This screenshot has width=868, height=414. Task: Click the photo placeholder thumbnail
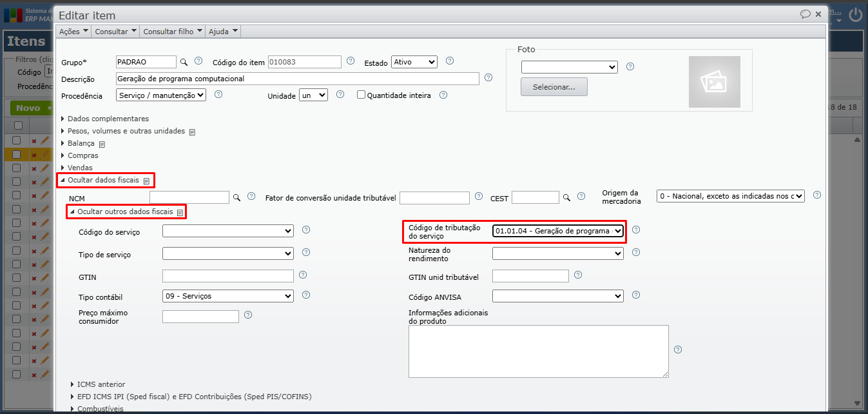click(x=715, y=82)
